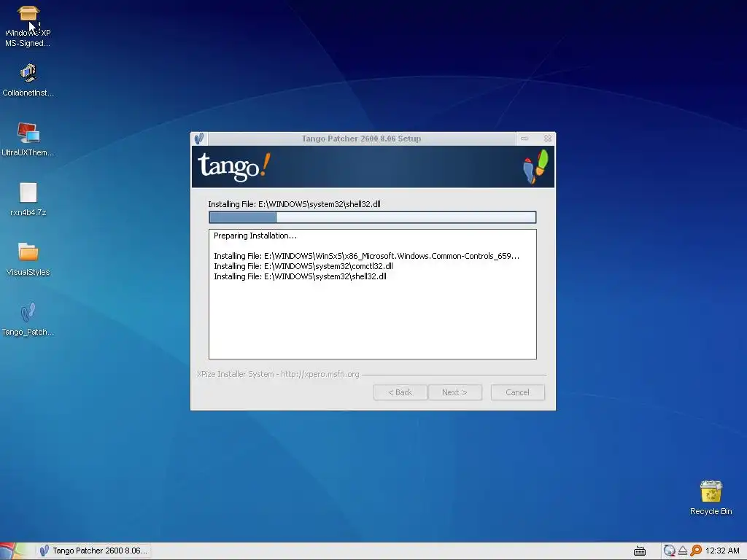
Task: Cancel the Tango Patcher installation
Action: coord(517,392)
